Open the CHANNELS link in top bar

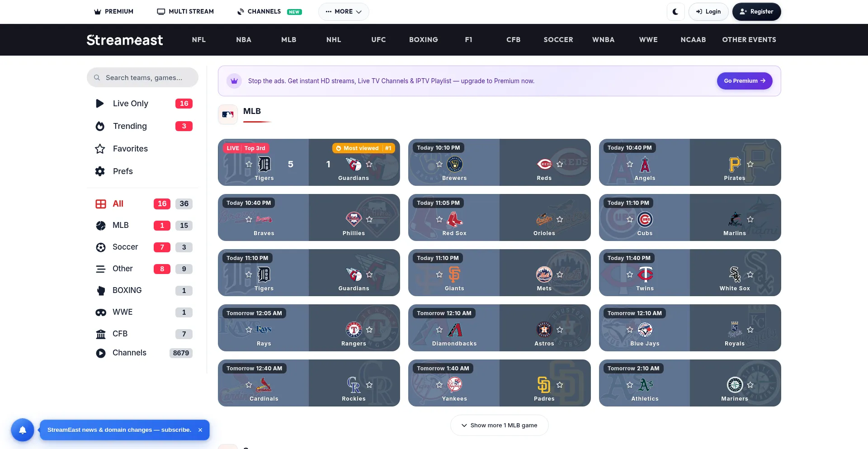click(269, 12)
